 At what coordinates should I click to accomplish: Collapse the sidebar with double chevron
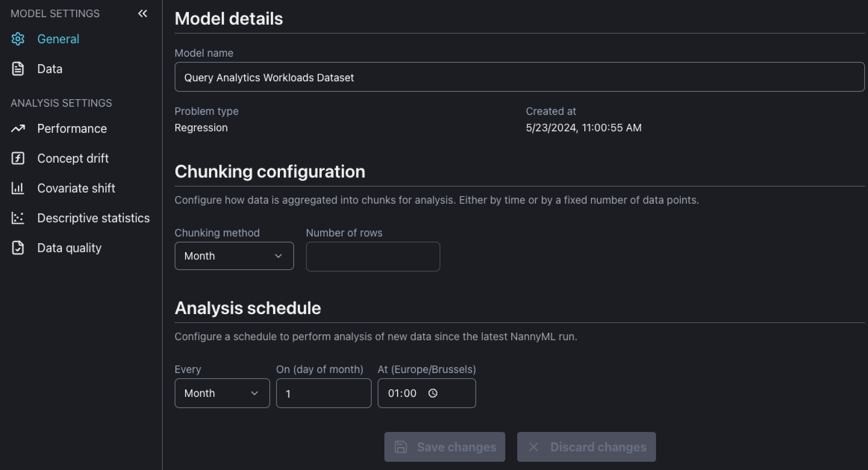(x=143, y=14)
